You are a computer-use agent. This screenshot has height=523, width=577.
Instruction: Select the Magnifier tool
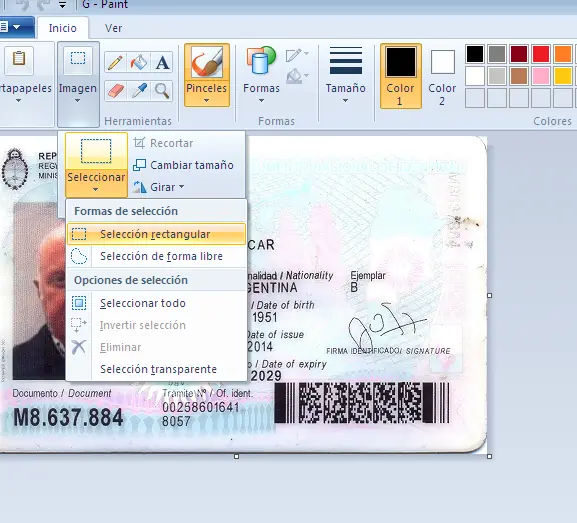pos(162,91)
